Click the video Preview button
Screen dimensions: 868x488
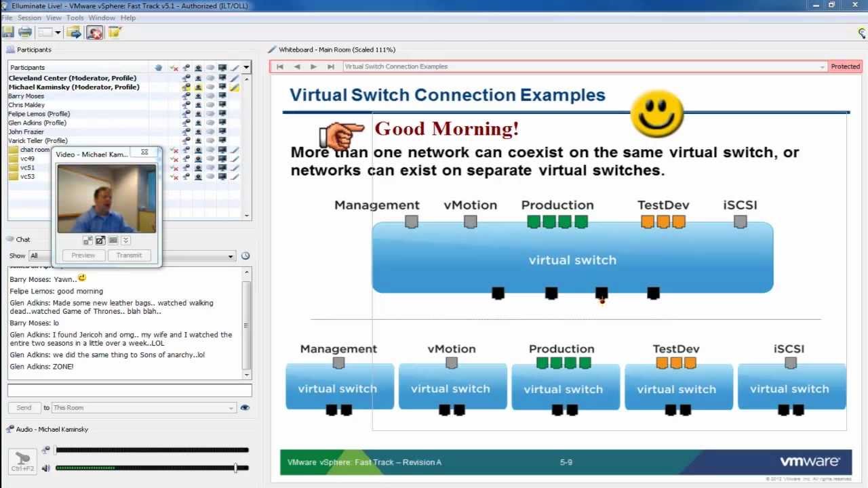point(83,256)
